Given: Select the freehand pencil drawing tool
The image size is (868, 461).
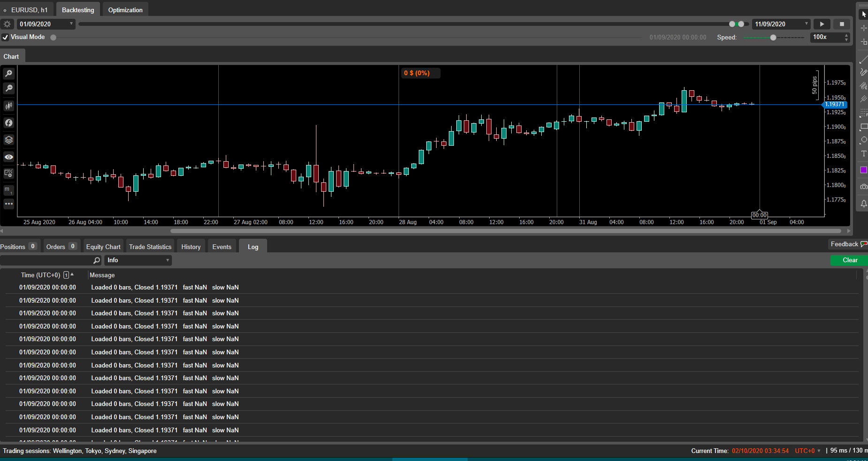Looking at the screenshot, I should (863, 72).
